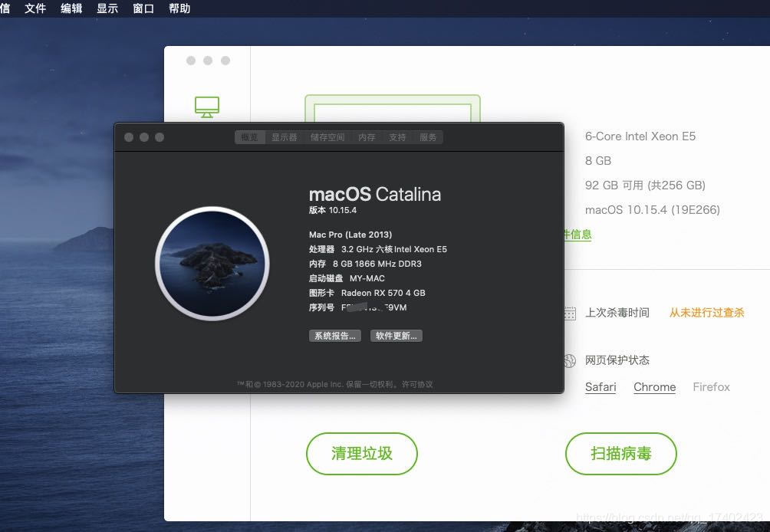Click the 3.2 GHz 六核Intel Xeon E5 text
This screenshot has width=770, height=532.
coord(394,249)
